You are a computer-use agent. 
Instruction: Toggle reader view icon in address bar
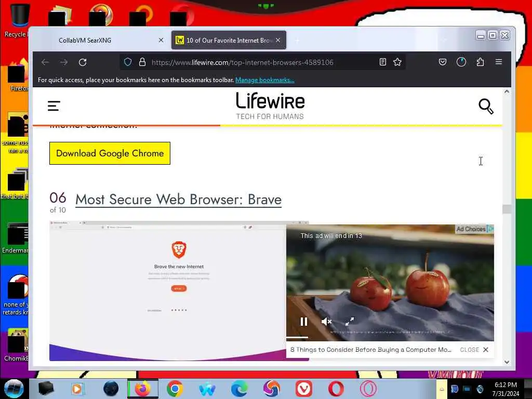383,62
